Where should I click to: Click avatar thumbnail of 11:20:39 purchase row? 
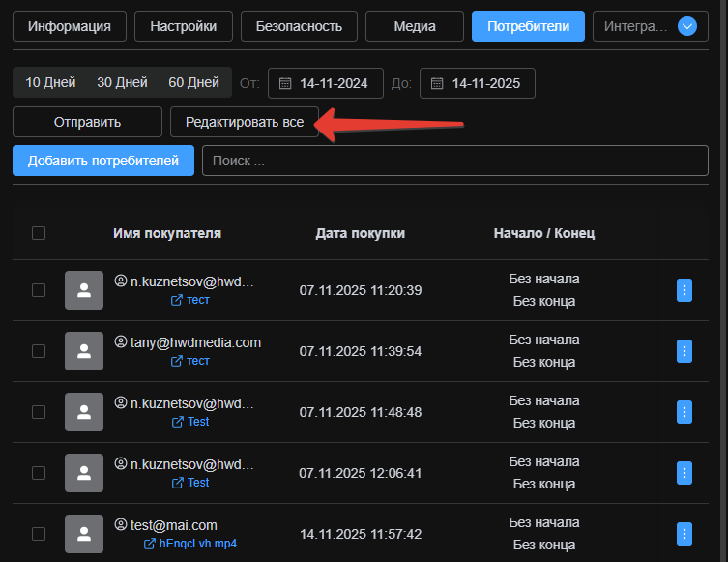(84, 290)
